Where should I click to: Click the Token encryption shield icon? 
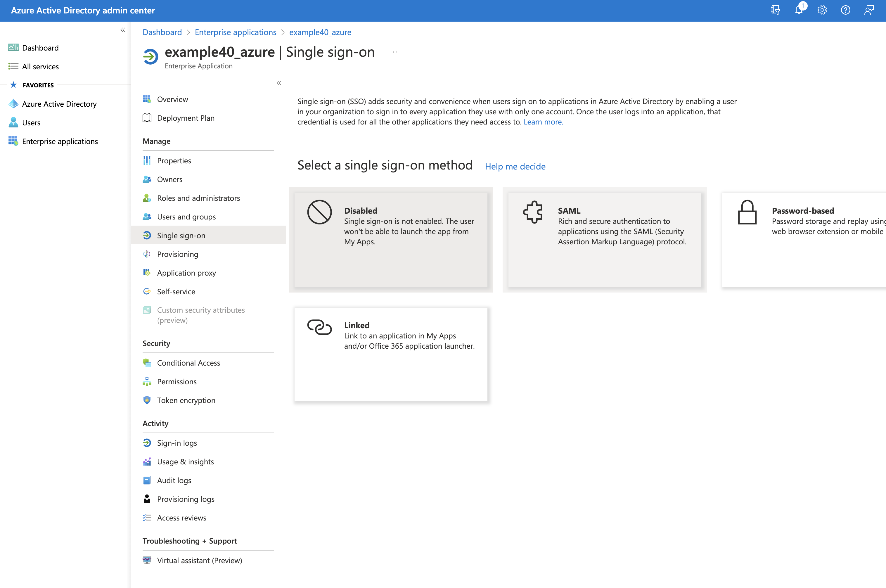click(147, 400)
